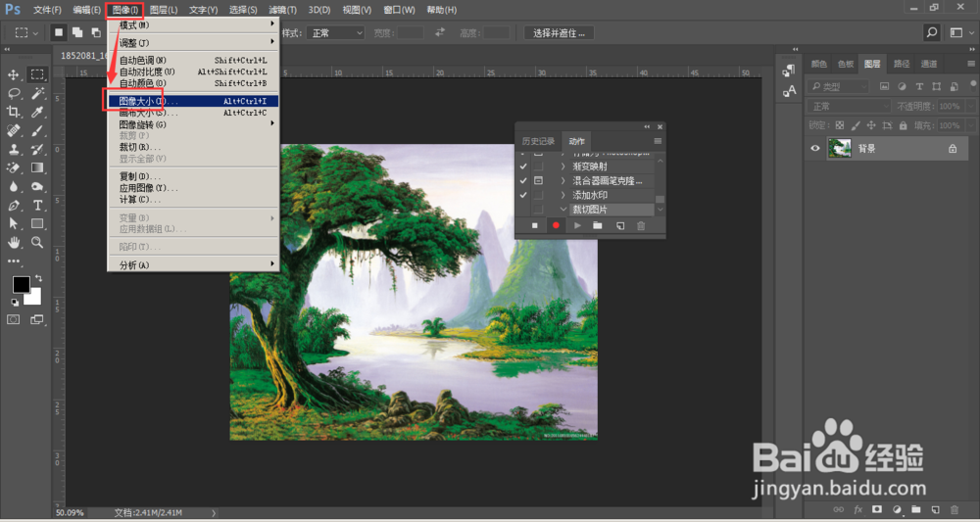Select the History Brush tool

pyautogui.click(x=37, y=150)
